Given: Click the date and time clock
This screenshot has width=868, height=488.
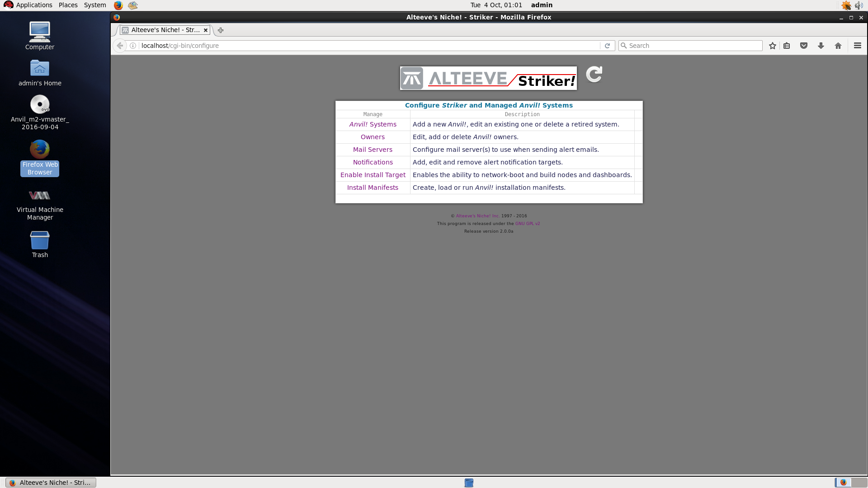Looking at the screenshot, I should pyautogui.click(x=496, y=5).
